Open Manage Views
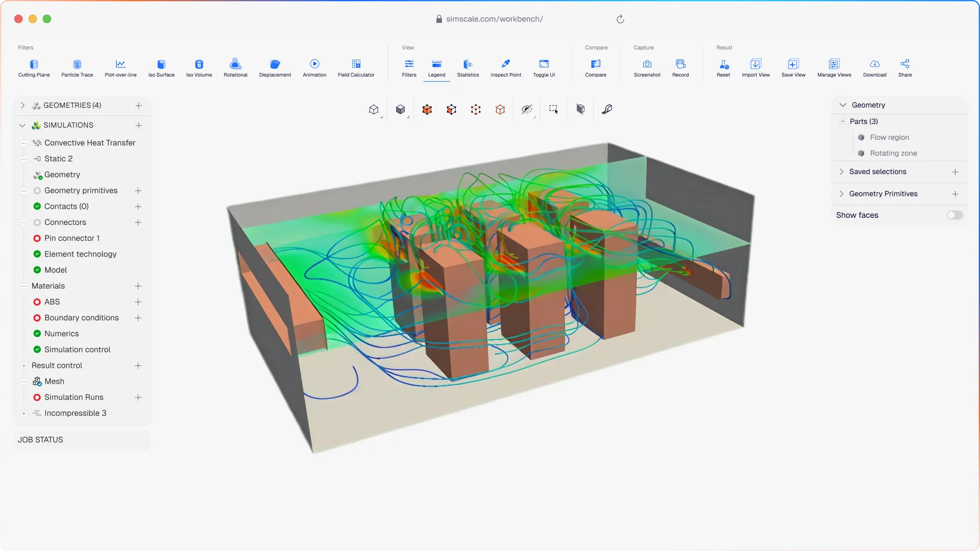Image resolution: width=980 pixels, height=551 pixels. 834,68
